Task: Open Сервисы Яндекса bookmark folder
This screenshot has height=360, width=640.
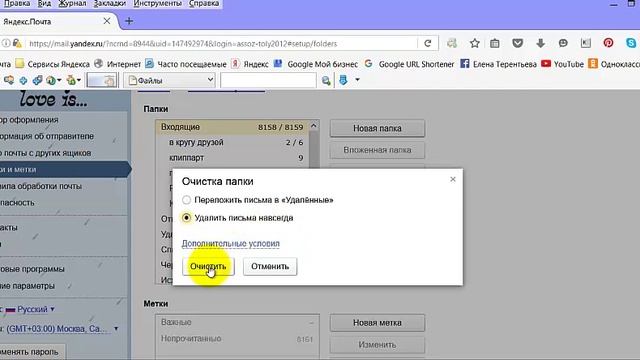Action: (53, 64)
